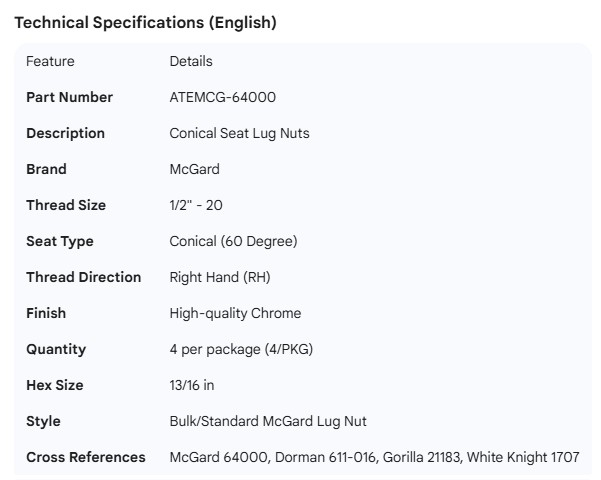Click the Thread Size label
Screen dimensions: 601x480
point(66,205)
